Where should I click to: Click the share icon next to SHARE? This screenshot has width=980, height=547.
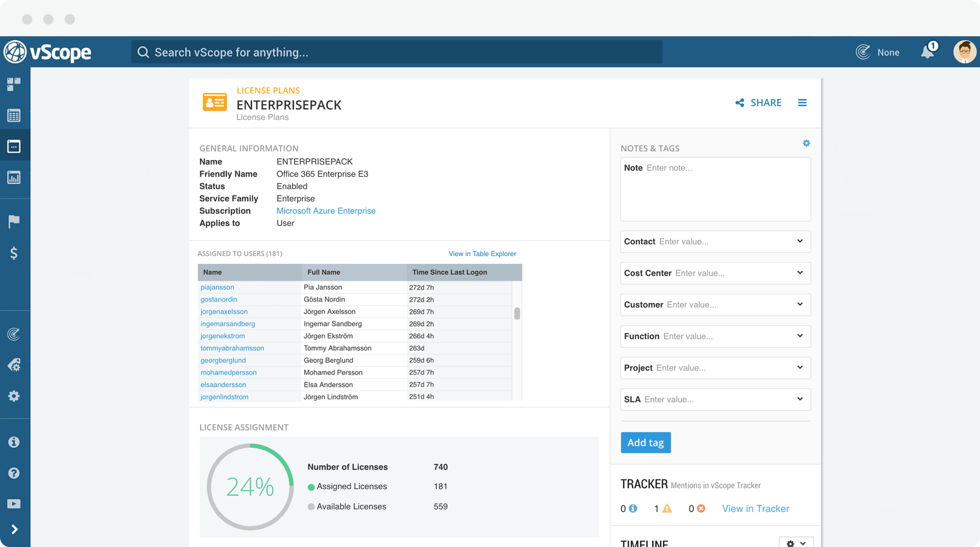740,103
